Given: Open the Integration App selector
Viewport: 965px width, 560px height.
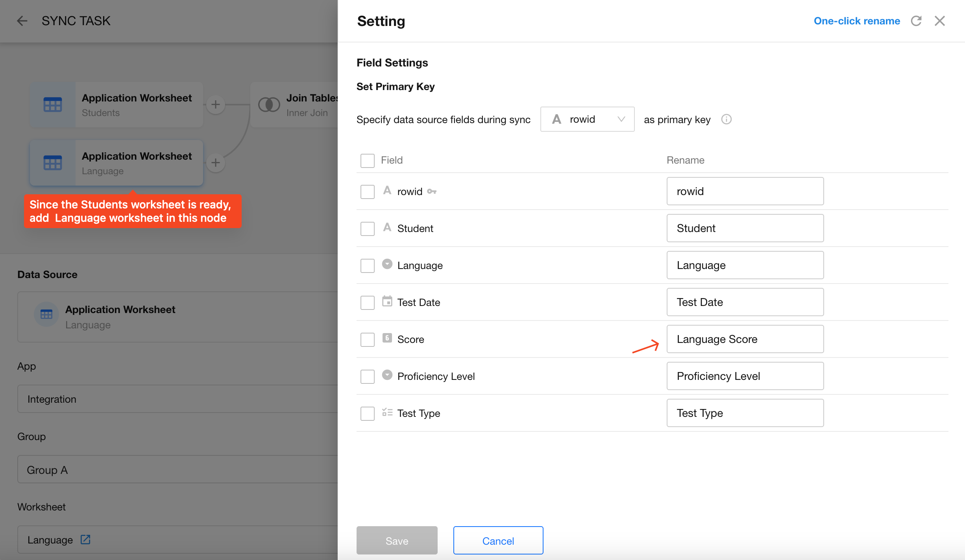Looking at the screenshot, I should pyautogui.click(x=177, y=399).
